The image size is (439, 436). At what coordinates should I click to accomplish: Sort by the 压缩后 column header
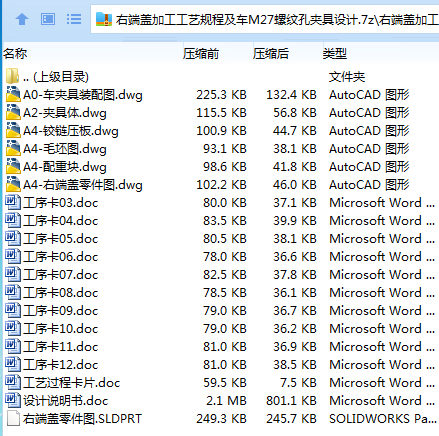271,53
